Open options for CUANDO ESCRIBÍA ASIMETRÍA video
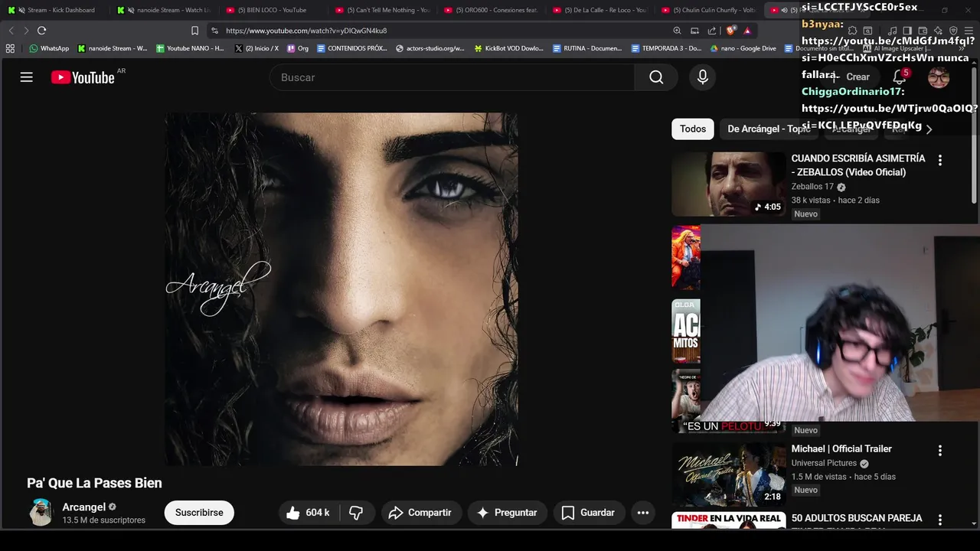980x551 pixels. click(940, 160)
